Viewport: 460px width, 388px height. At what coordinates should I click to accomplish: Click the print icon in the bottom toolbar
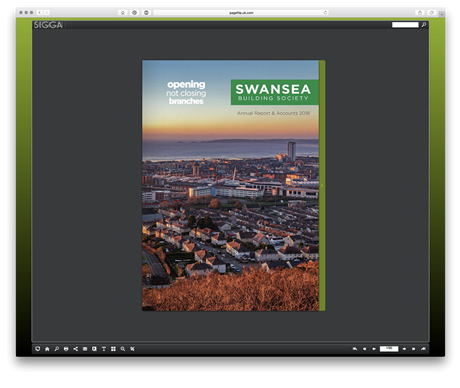point(66,349)
